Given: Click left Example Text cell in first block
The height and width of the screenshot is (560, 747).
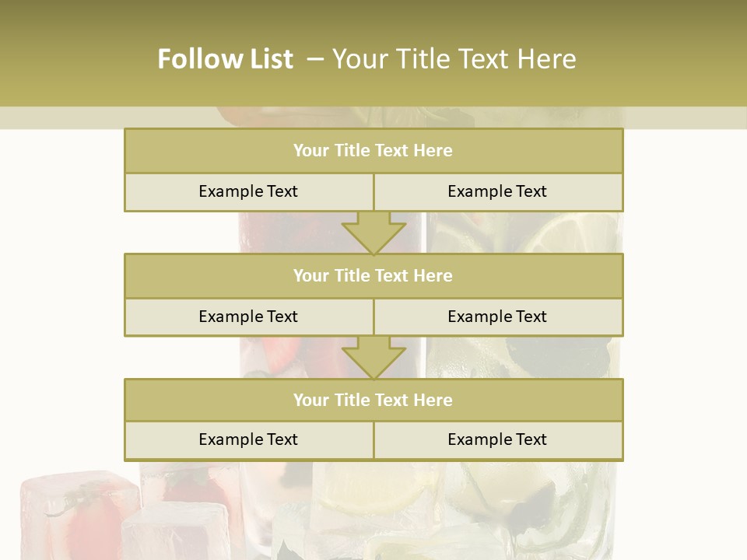Looking at the screenshot, I should click(x=248, y=191).
